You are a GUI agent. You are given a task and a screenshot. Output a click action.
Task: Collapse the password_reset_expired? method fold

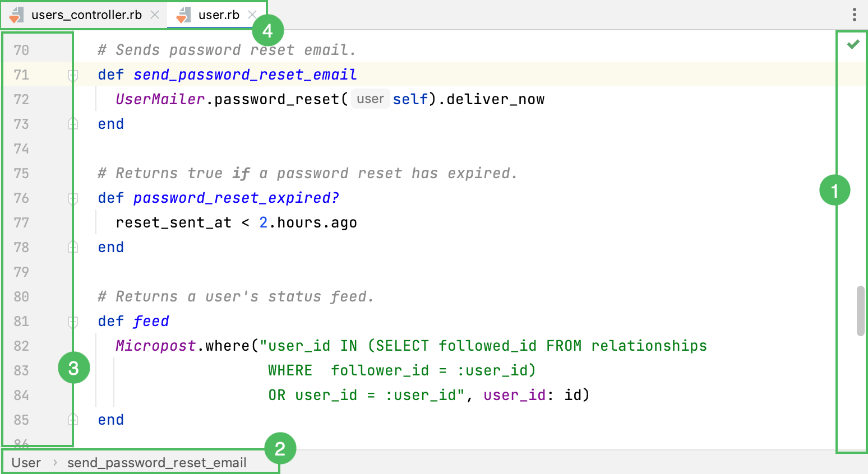pyautogui.click(x=73, y=198)
